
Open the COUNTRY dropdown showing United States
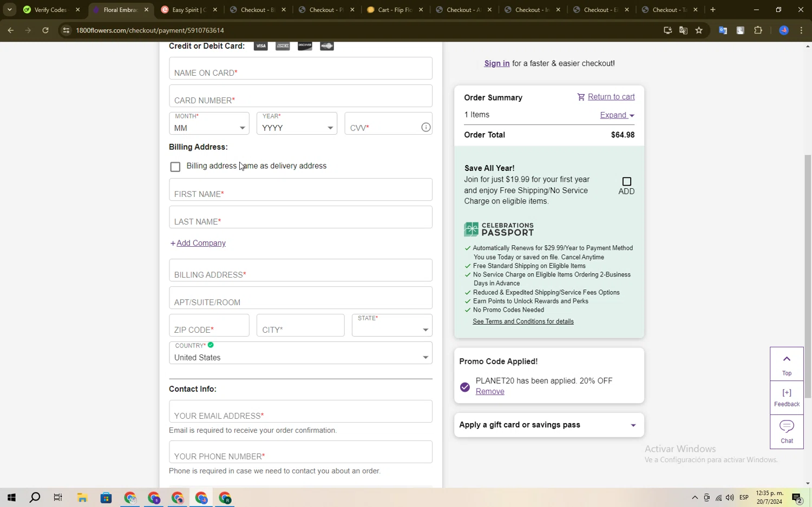pos(300,353)
